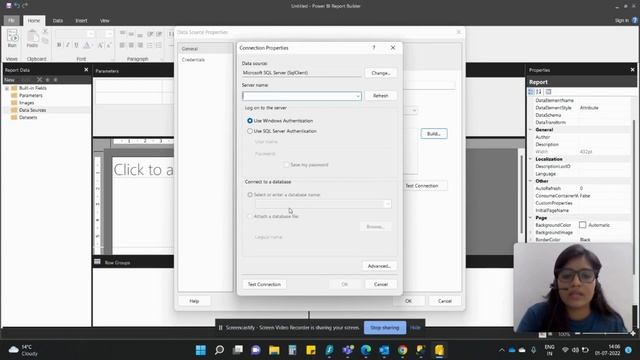Switch to the Home ribbon tab
Viewport: 640px width, 360px height.
pyautogui.click(x=34, y=20)
